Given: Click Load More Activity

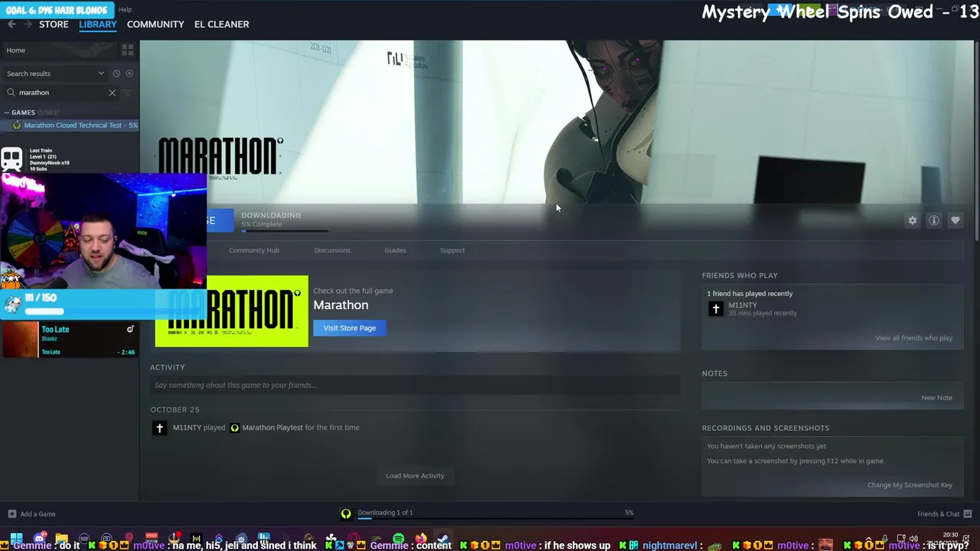Looking at the screenshot, I should (415, 476).
